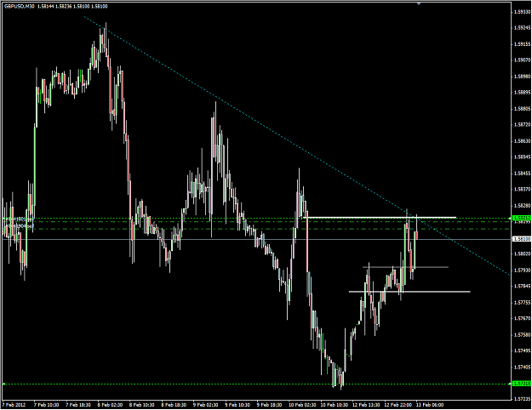Click the 1.57405 price axis label
Screen dimensions: 532x410
pyautogui.click(x=522, y=367)
